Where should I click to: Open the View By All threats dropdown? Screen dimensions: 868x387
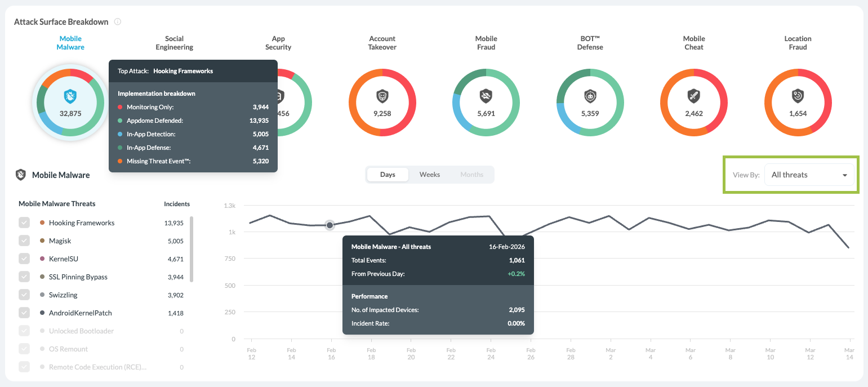pos(808,175)
